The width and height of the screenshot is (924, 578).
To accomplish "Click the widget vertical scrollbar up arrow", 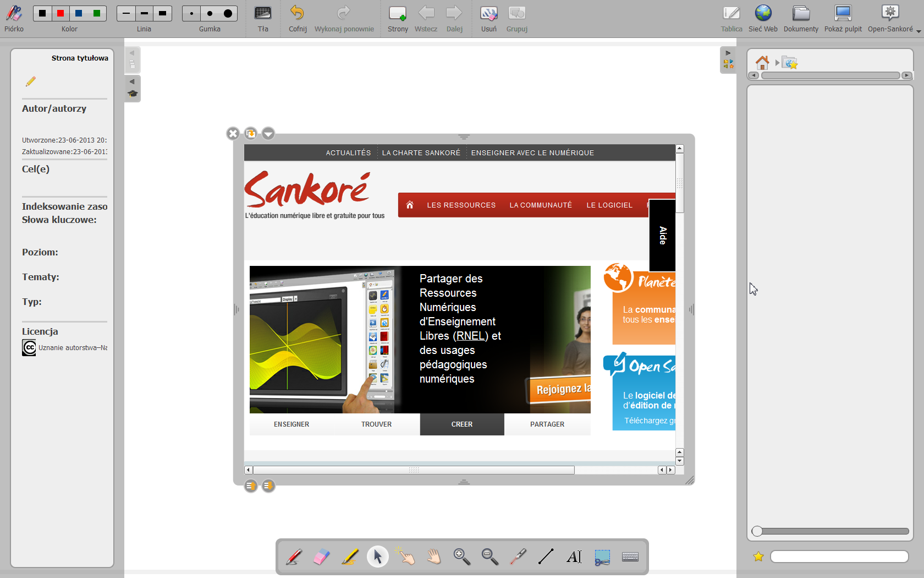I will [x=680, y=149].
